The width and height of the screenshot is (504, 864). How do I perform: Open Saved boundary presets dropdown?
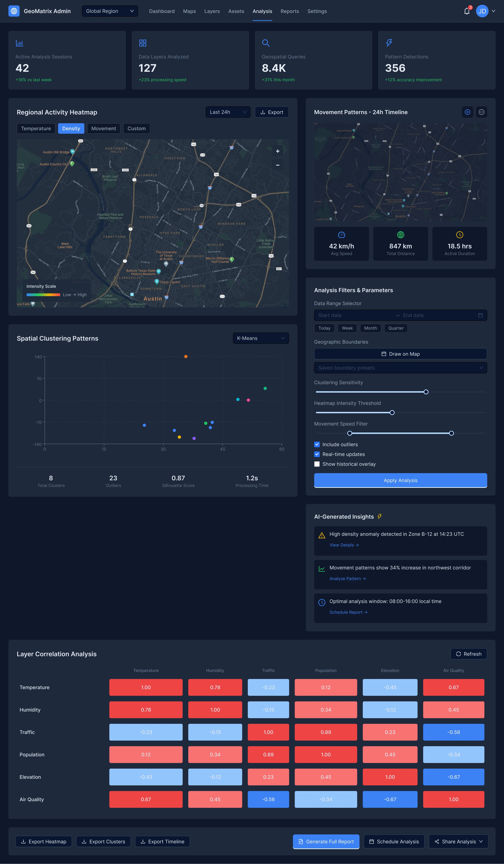400,368
